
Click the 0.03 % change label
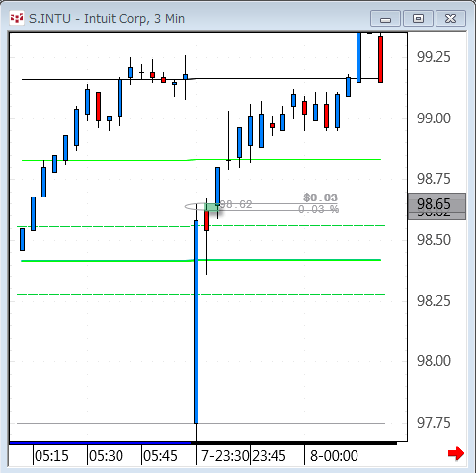tap(318, 209)
